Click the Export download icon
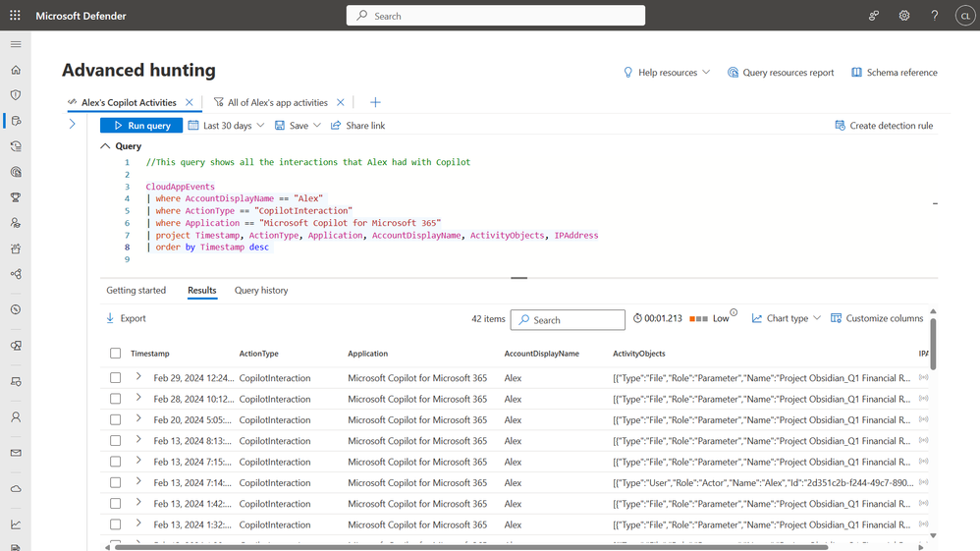 pos(110,319)
